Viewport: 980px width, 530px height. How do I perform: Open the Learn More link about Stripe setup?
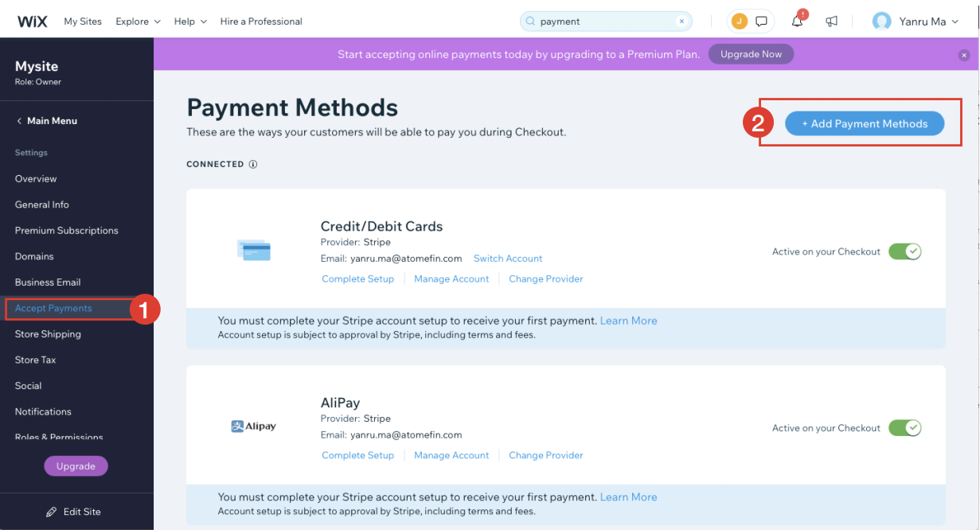628,320
